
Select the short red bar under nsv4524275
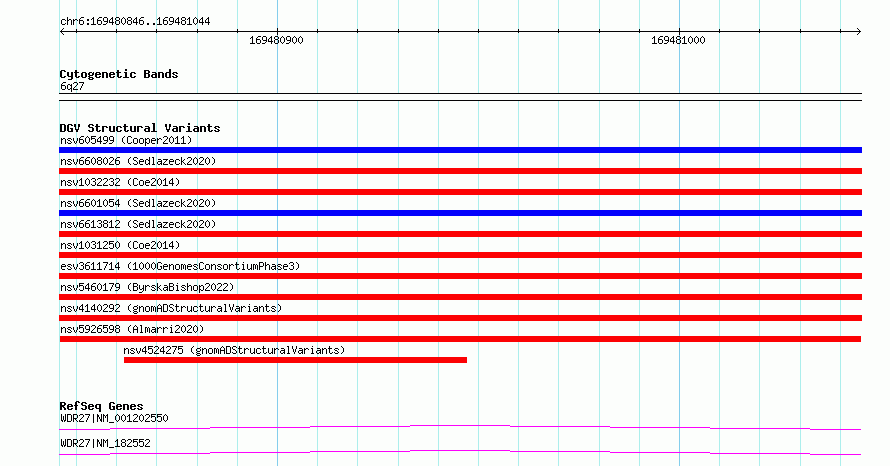click(295, 360)
